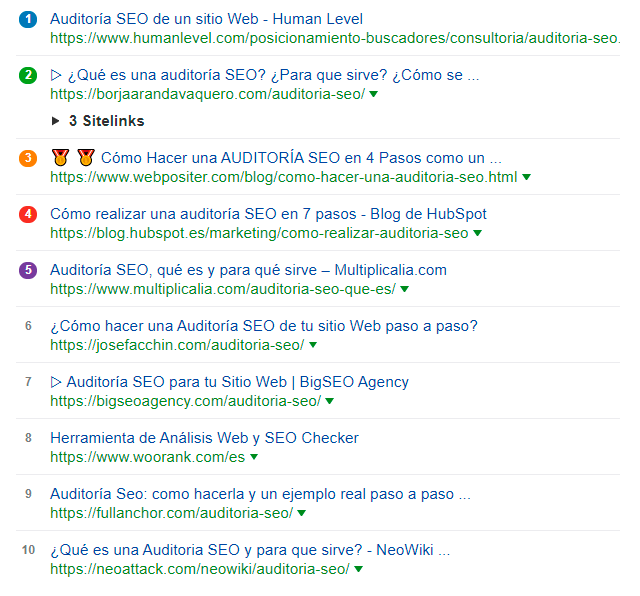This screenshot has width=640, height=596.
Task: Click the first medal emoji in result 3
Action: point(60,158)
